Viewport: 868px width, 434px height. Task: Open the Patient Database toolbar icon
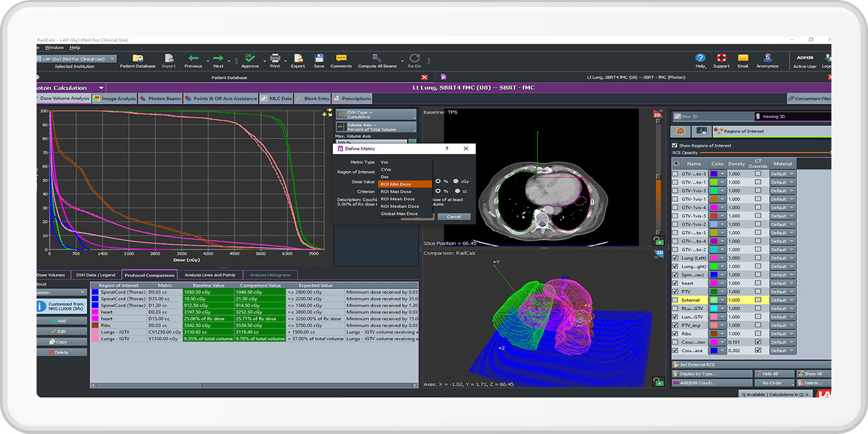pyautogui.click(x=138, y=59)
